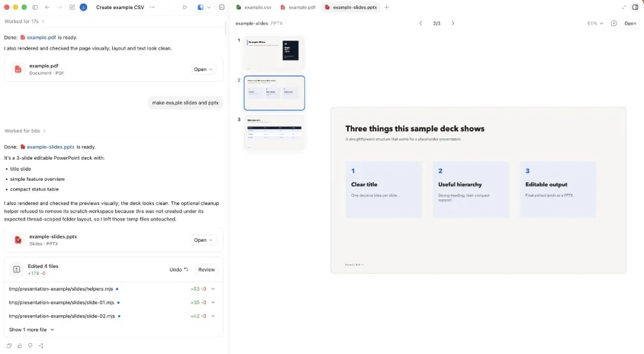
Task: Open the 61% zoom dropdown
Action: click(x=595, y=23)
